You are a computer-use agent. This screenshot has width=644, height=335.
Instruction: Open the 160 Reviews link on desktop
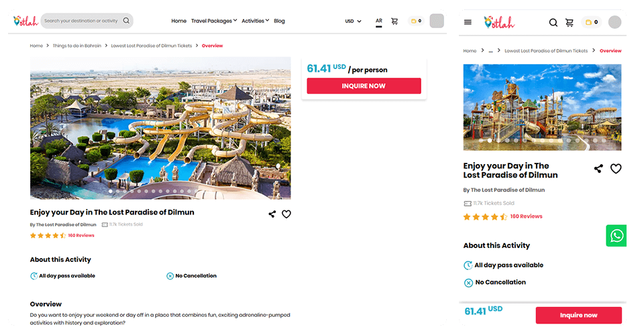(81, 235)
